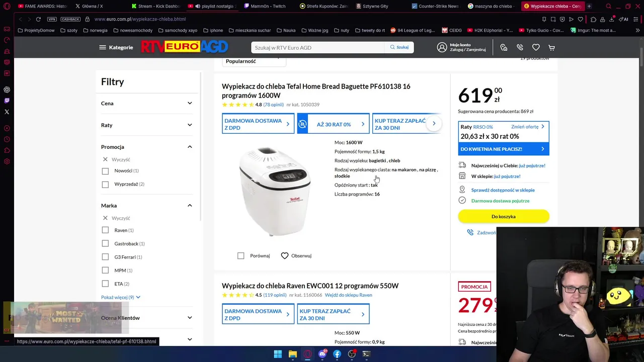Check the Nowości filter checkbox

pyautogui.click(x=105, y=171)
